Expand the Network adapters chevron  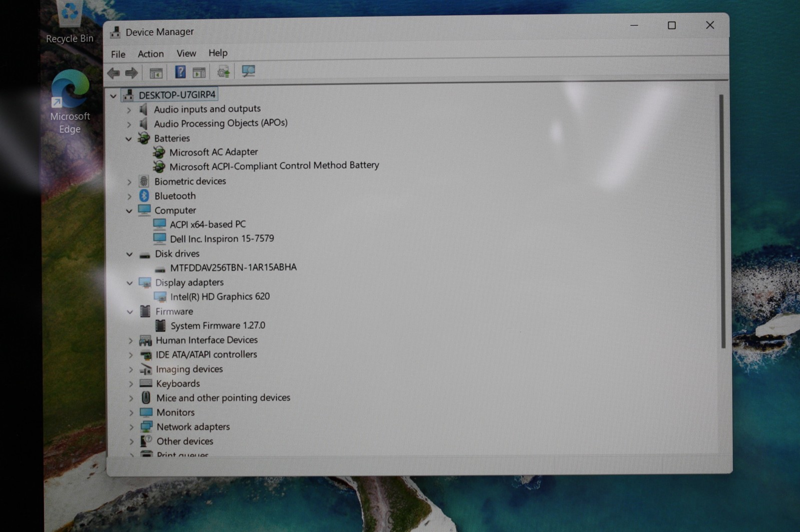tap(132, 427)
